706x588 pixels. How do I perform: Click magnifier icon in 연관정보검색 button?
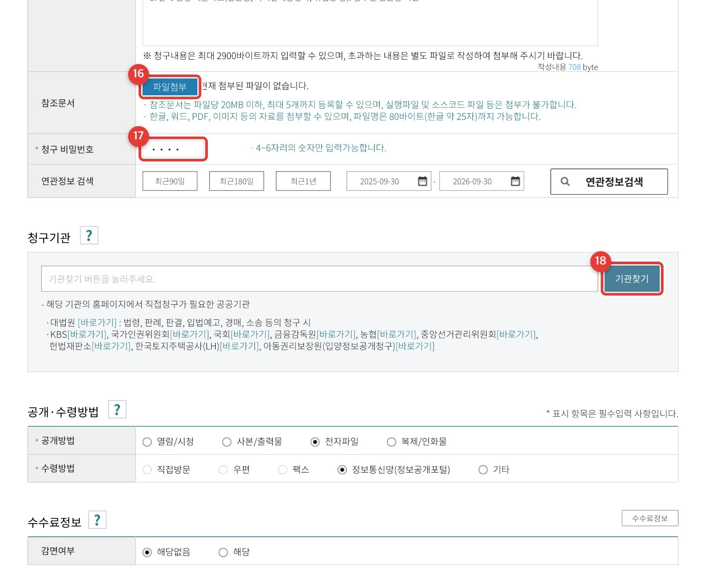tap(565, 181)
